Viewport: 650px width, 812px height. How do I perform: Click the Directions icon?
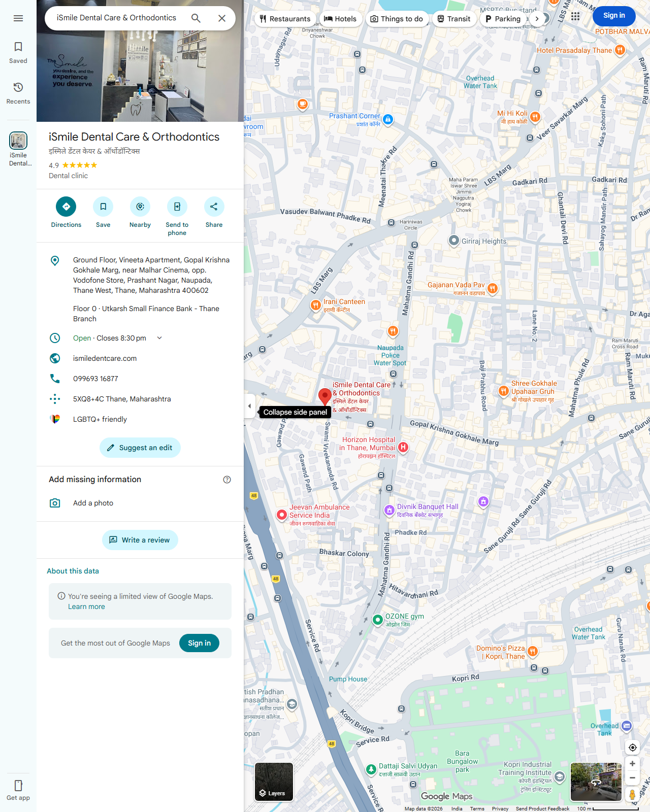[x=66, y=207]
